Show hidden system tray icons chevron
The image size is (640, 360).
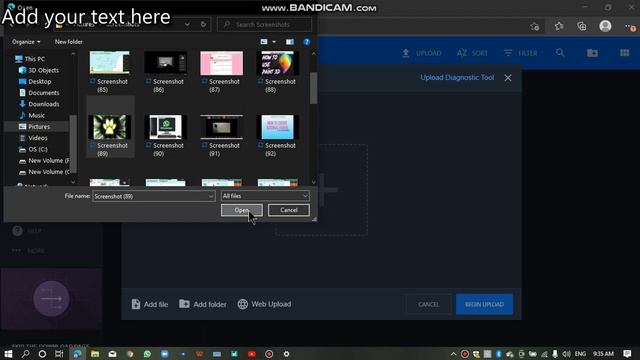pyautogui.click(x=453, y=354)
